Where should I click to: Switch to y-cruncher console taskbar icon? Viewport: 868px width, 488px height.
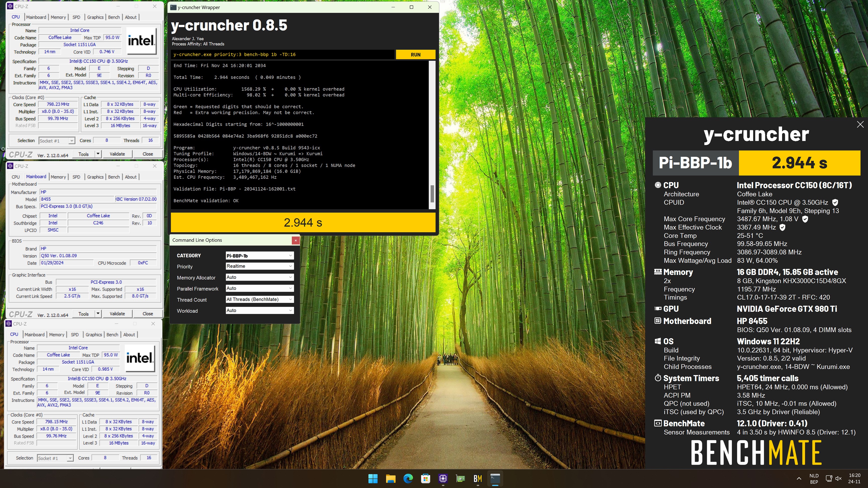495,478
